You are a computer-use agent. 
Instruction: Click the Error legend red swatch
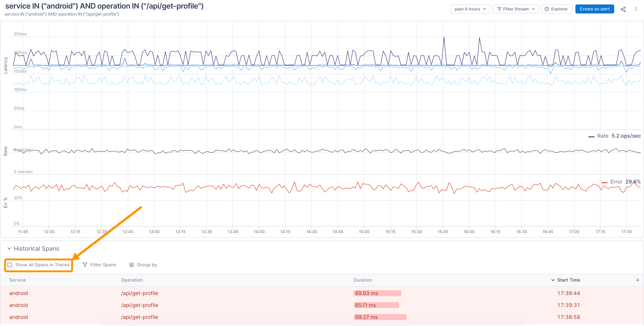pyautogui.click(x=604, y=182)
